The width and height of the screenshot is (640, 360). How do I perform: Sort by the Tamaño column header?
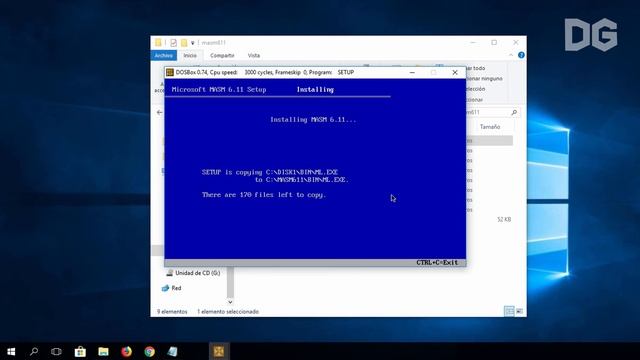pos(490,127)
